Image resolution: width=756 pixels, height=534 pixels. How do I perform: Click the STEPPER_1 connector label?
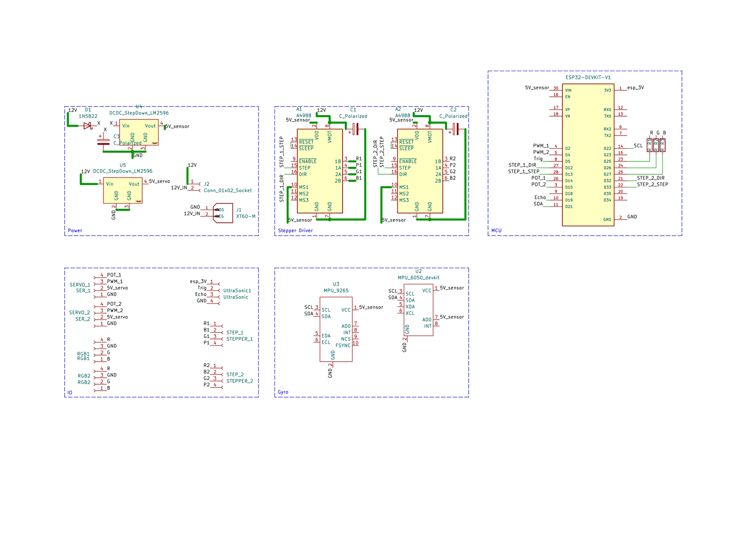pos(240,339)
